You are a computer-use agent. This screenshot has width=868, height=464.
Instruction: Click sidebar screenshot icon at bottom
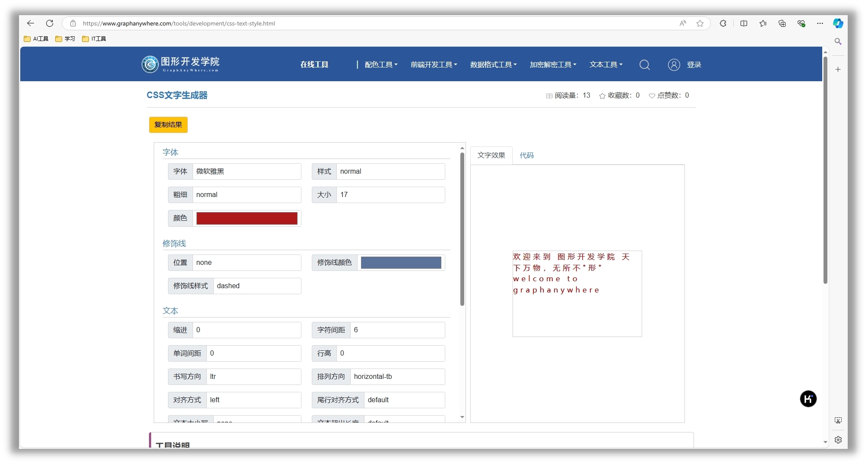838,420
